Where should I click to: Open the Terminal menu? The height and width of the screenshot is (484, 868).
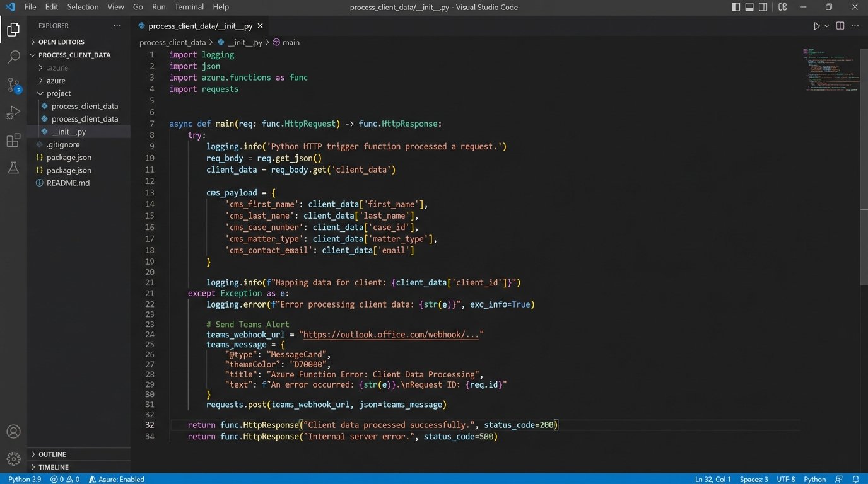pos(189,7)
